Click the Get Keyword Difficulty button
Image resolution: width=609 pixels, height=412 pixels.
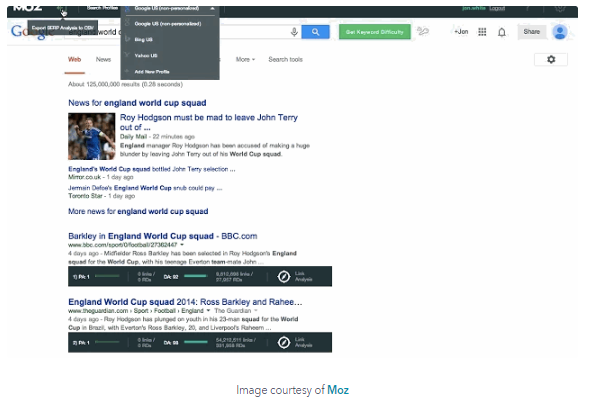point(375,32)
